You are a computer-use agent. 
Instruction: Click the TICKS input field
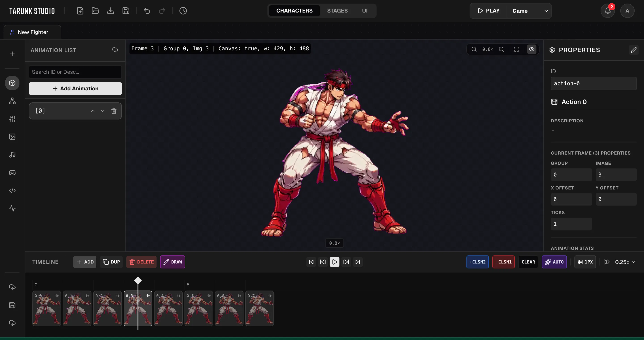571,224
